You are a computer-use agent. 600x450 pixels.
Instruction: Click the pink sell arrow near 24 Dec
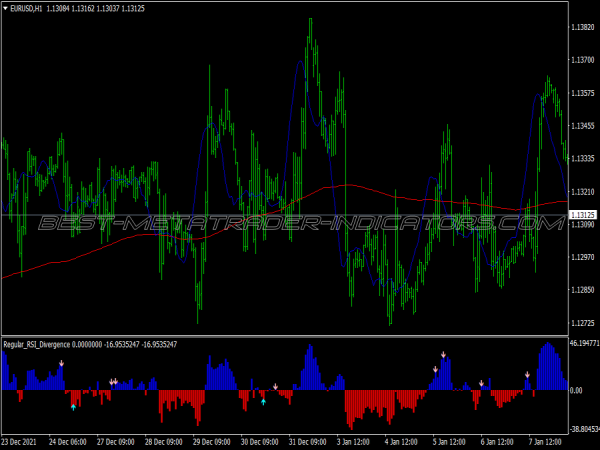[x=61, y=363]
